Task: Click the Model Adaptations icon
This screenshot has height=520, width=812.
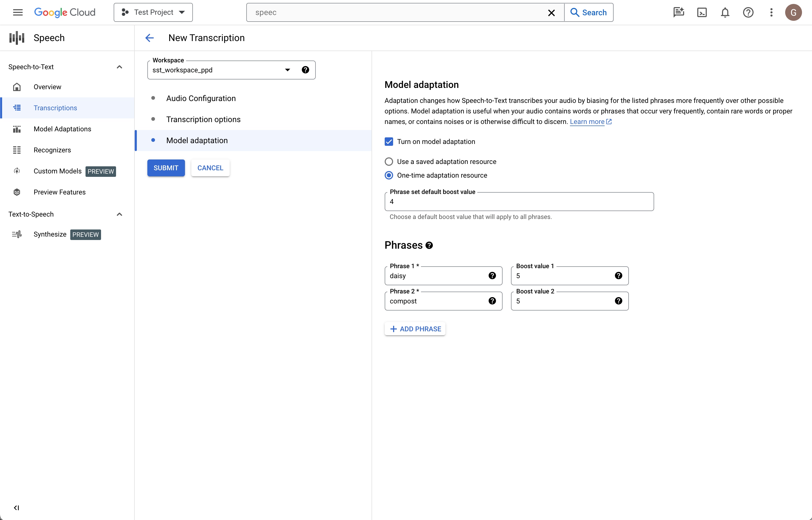Action: click(x=16, y=129)
